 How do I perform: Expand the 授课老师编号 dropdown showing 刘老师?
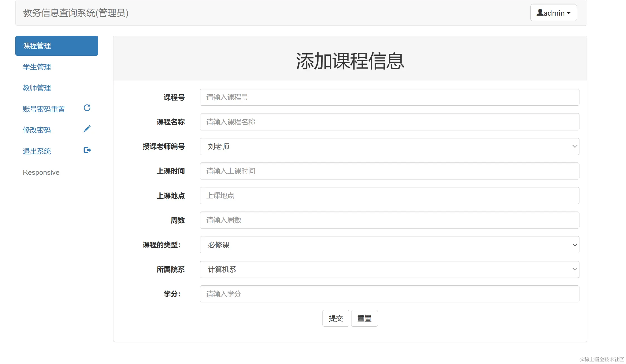[x=389, y=147]
